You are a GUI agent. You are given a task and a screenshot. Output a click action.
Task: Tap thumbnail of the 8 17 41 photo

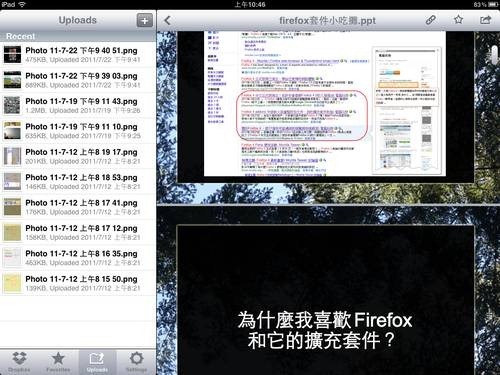12,207
